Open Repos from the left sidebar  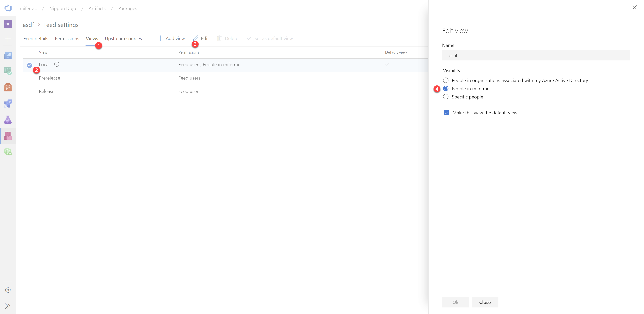pos(8,87)
